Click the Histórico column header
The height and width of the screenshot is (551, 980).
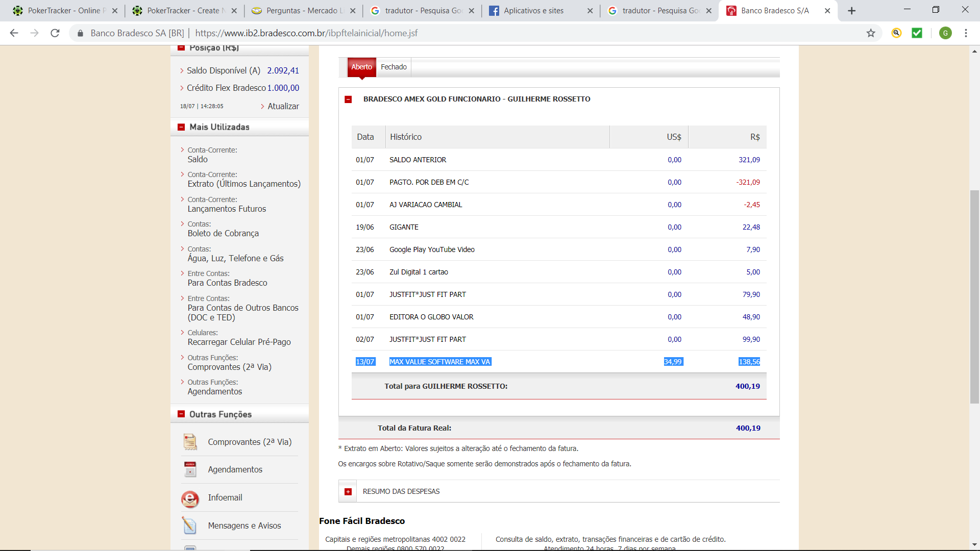click(498, 137)
